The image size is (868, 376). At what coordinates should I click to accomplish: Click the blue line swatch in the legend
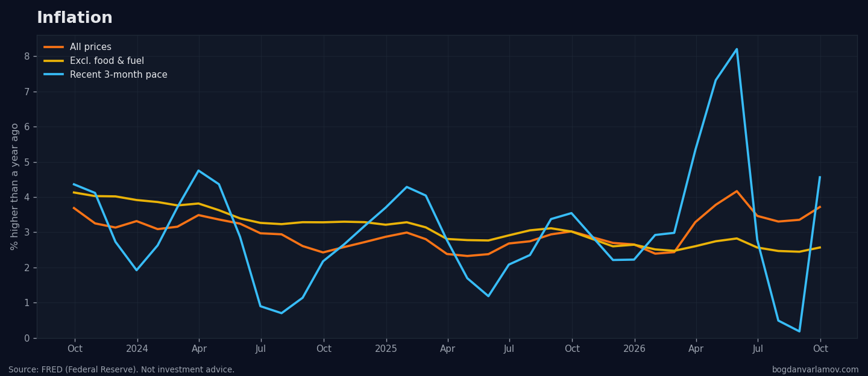(x=54, y=75)
